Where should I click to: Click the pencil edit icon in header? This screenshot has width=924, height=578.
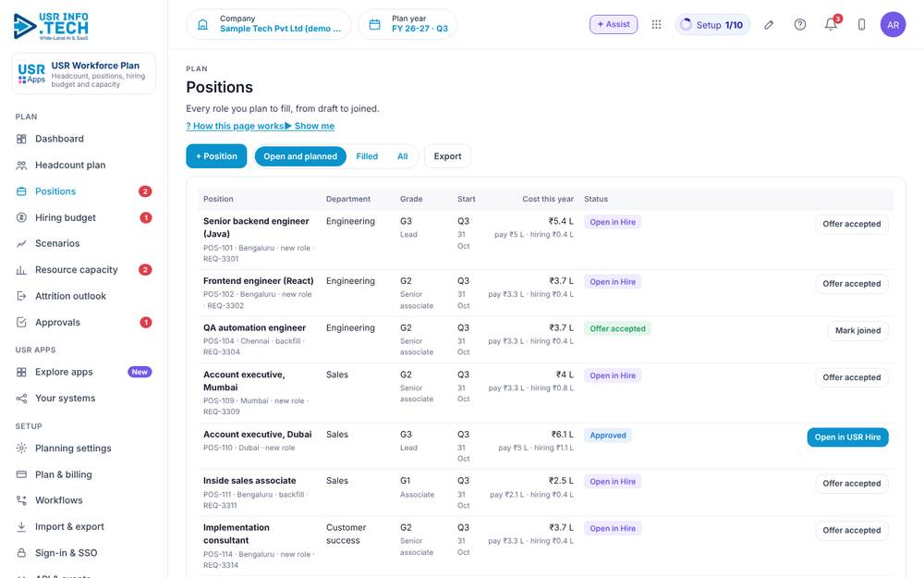(x=769, y=25)
